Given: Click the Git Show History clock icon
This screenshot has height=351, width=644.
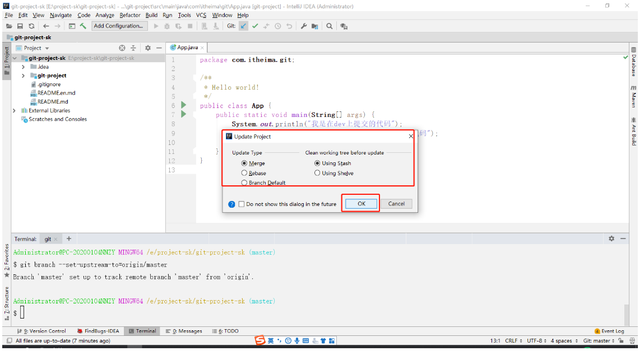Looking at the screenshot, I should coord(278,26).
